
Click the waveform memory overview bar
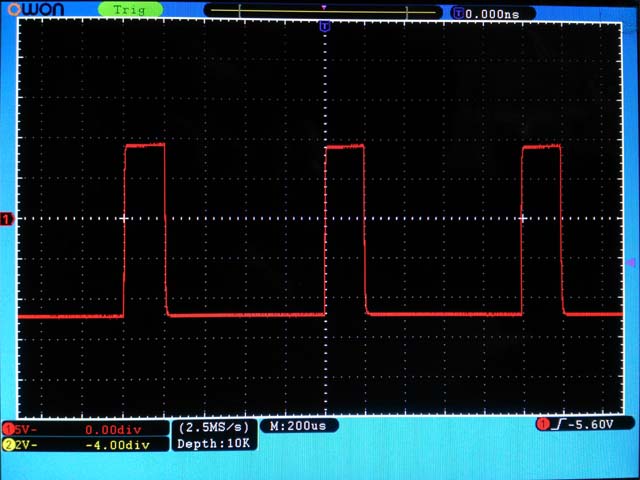(323, 11)
